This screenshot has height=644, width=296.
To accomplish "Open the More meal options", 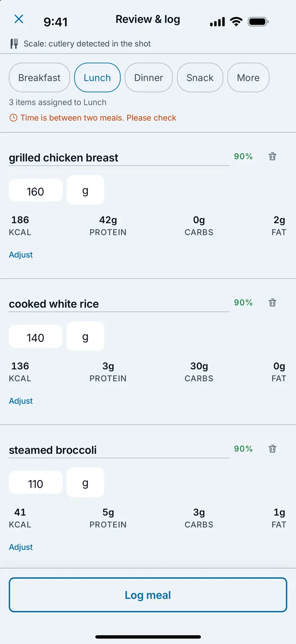I will [x=248, y=78].
